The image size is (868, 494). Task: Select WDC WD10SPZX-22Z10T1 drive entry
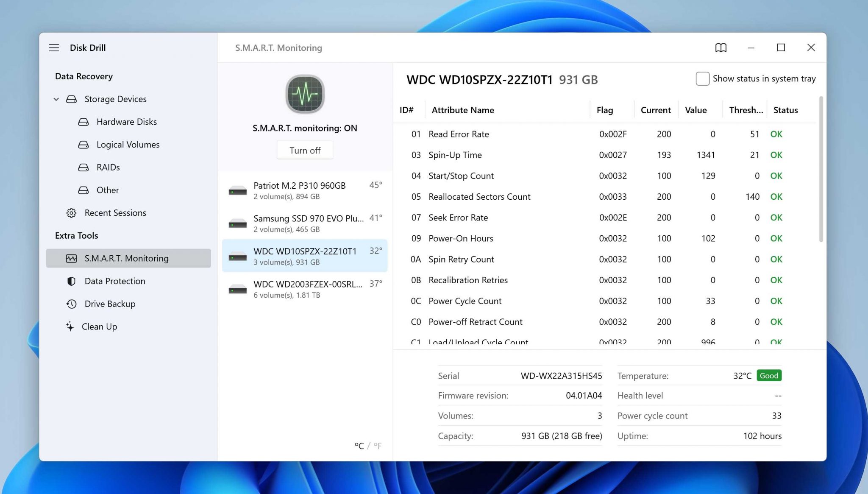coord(305,256)
